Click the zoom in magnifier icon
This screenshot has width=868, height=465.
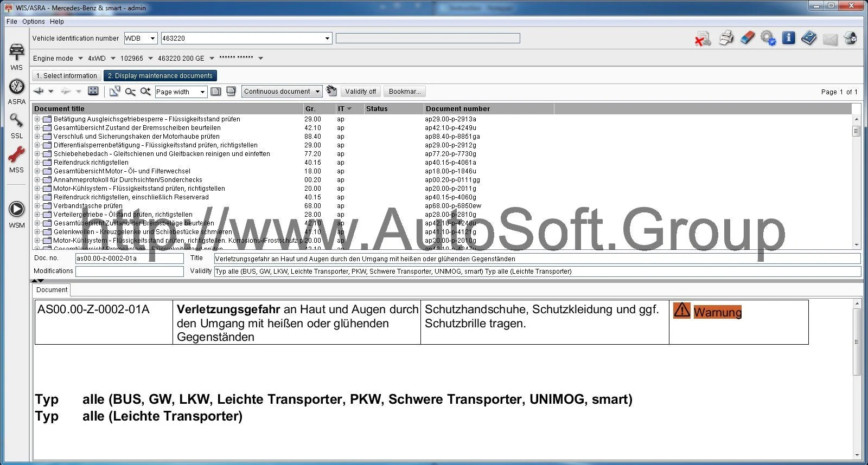click(145, 92)
